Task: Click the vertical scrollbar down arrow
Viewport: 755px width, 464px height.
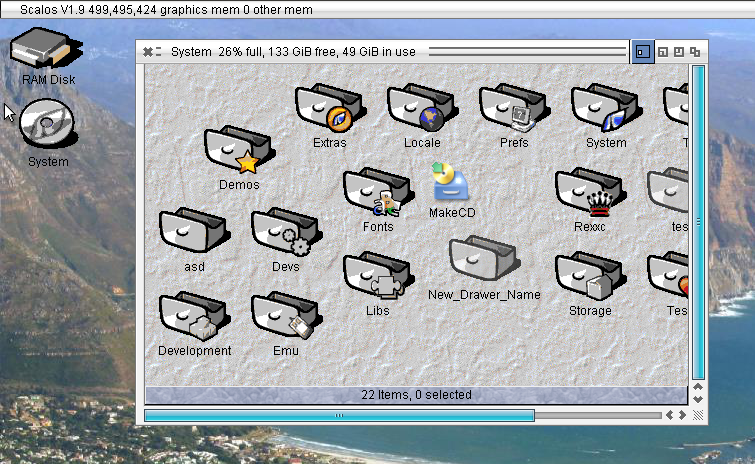Action: 699,399
